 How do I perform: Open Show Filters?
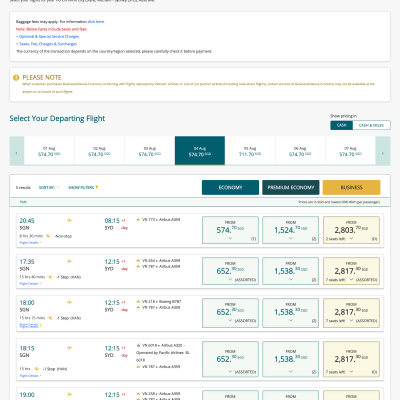83,187
